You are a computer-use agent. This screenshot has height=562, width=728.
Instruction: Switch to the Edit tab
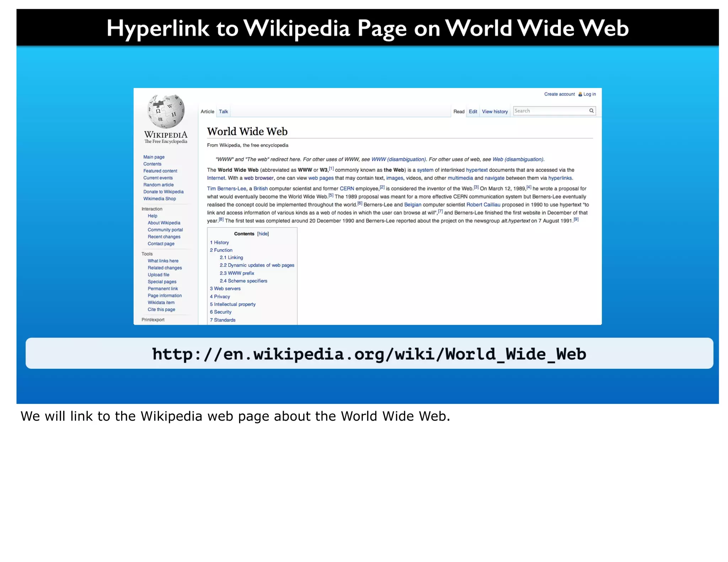(473, 112)
